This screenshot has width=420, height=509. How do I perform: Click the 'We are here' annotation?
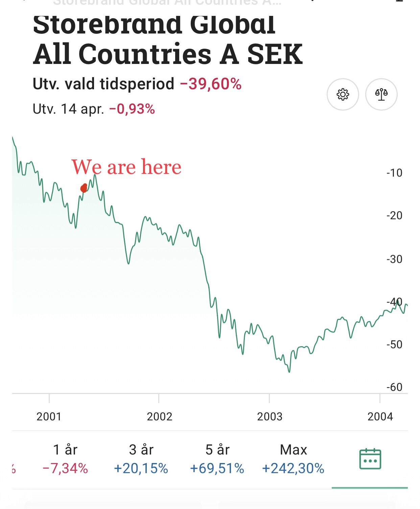pyautogui.click(x=126, y=167)
